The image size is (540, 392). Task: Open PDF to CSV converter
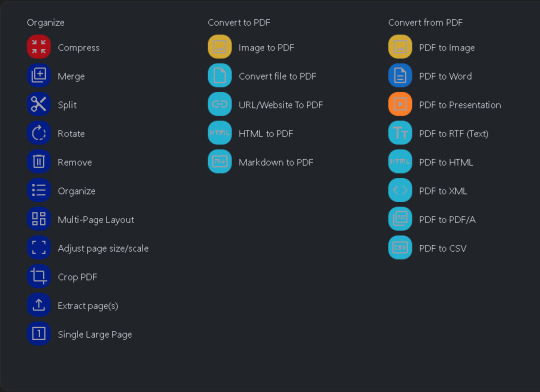pos(443,248)
